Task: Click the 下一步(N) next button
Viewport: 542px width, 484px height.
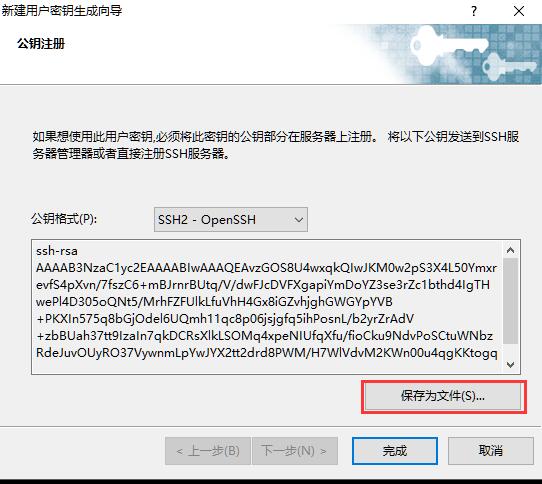Action: click(295, 451)
